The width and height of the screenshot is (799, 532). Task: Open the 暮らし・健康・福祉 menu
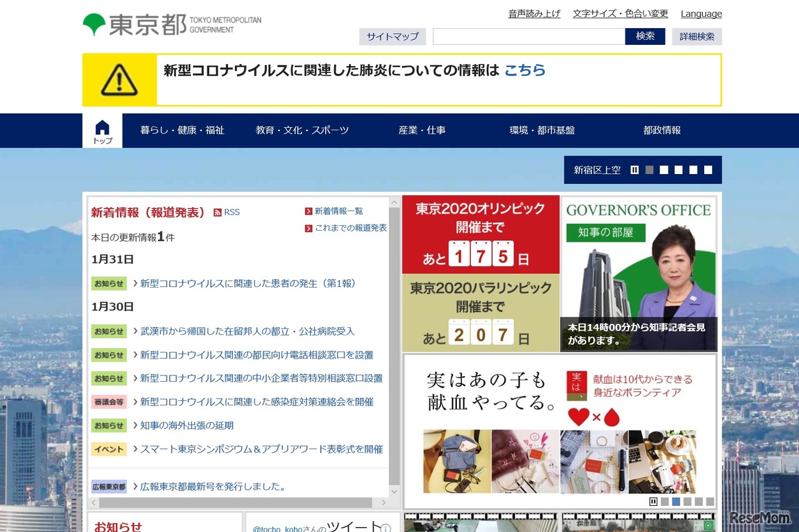(182, 130)
